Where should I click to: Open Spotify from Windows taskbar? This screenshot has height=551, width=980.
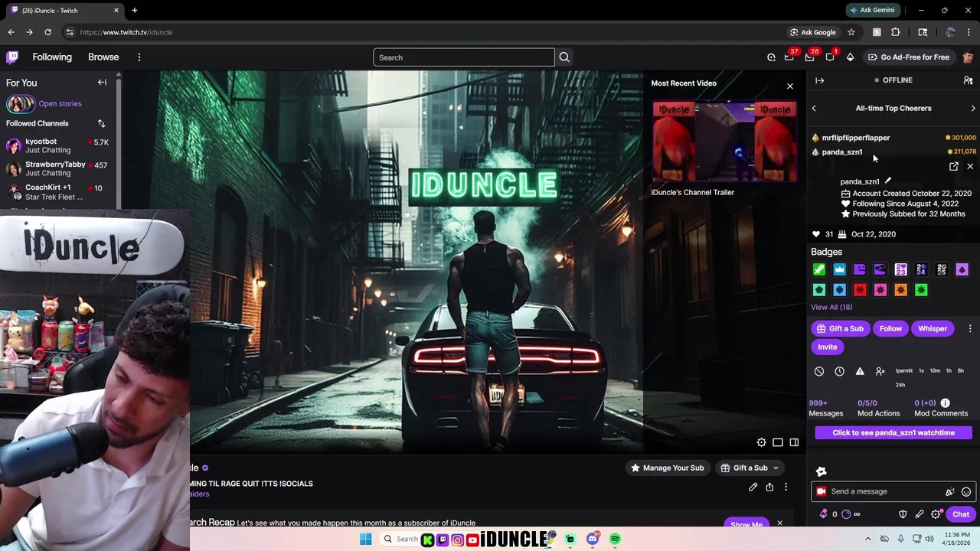pos(615,540)
